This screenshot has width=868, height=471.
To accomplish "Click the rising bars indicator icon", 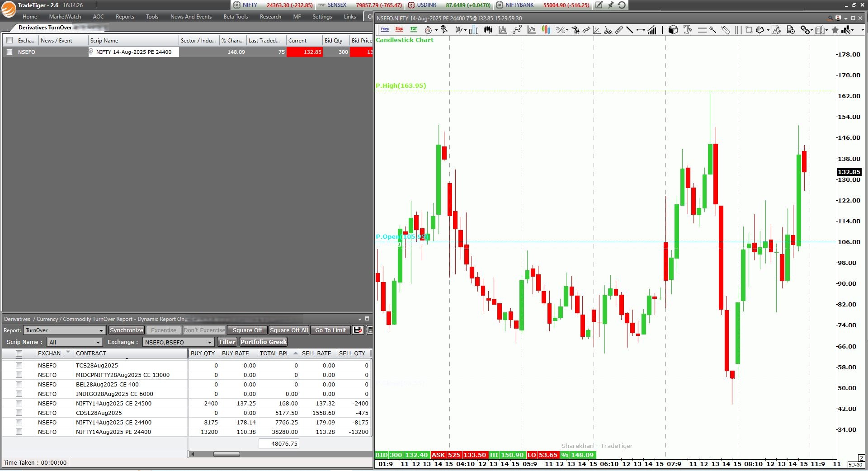I will pos(651,30).
